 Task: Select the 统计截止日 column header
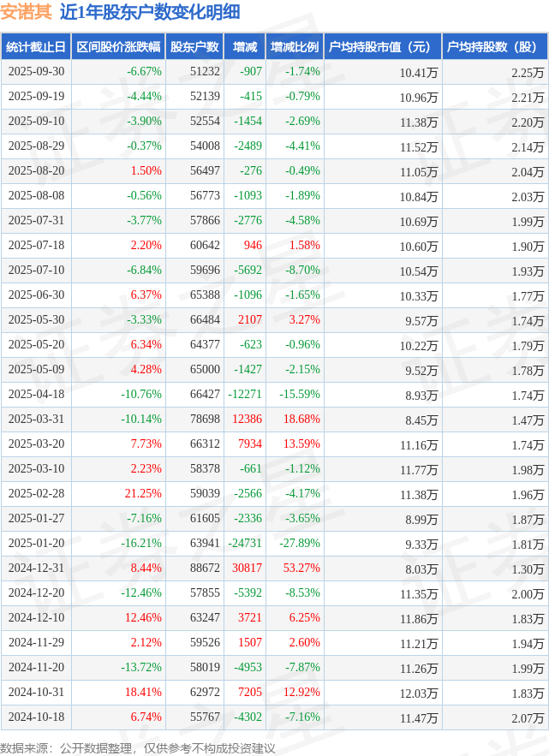click(x=36, y=47)
